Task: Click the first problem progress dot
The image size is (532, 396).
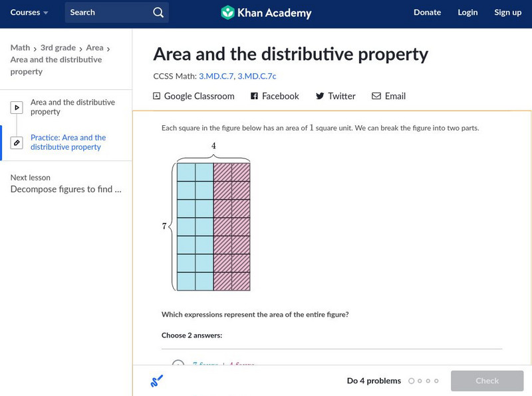Action: pyautogui.click(x=412, y=381)
